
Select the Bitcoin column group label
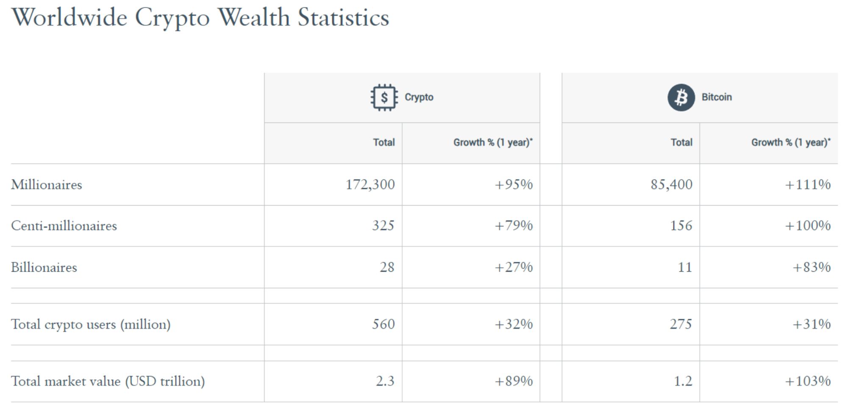click(x=716, y=97)
